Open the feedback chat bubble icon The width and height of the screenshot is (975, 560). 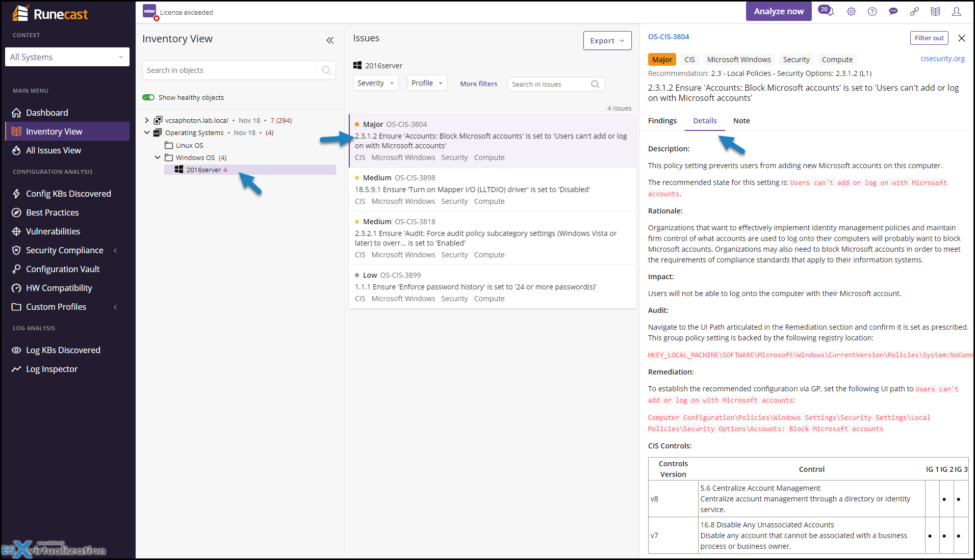893,11
